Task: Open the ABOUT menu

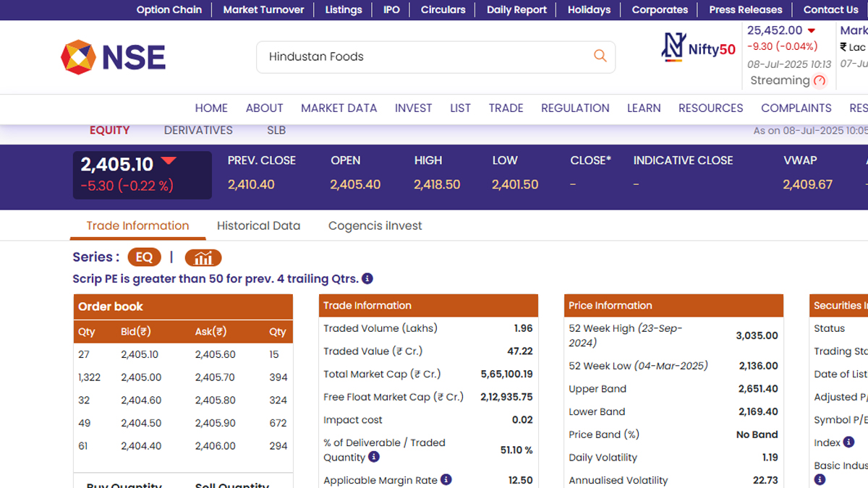Action: coord(264,108)
